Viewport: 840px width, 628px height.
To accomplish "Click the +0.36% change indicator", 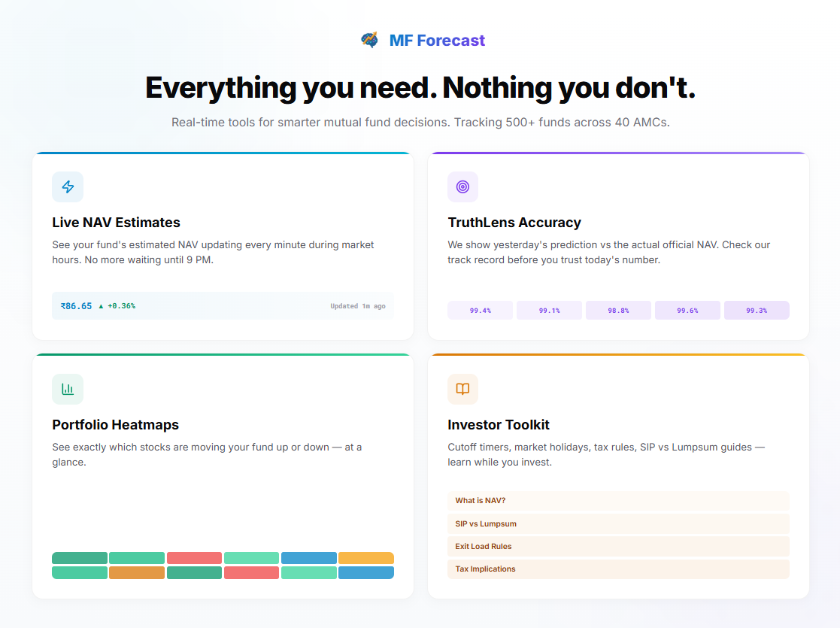I will [x=117, y=306].
